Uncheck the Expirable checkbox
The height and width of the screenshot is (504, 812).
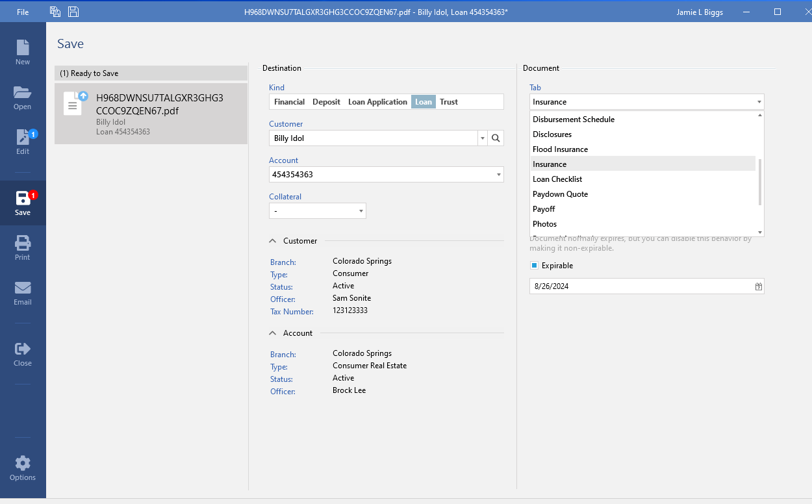(534, 266)
